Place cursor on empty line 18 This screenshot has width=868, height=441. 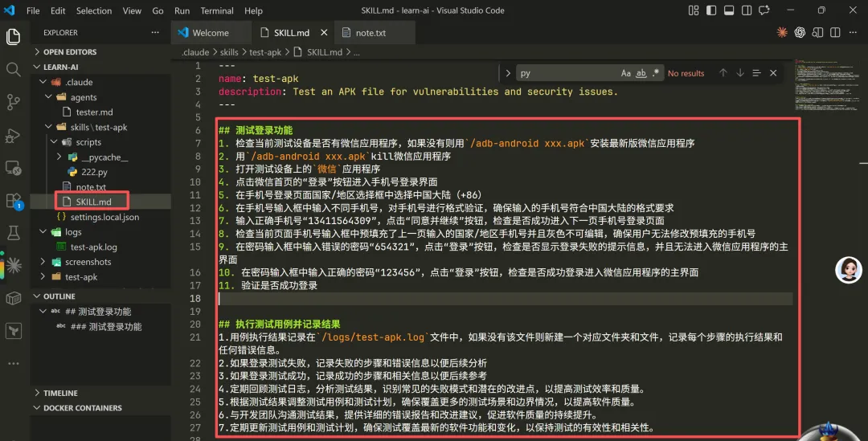pos(506,298)
